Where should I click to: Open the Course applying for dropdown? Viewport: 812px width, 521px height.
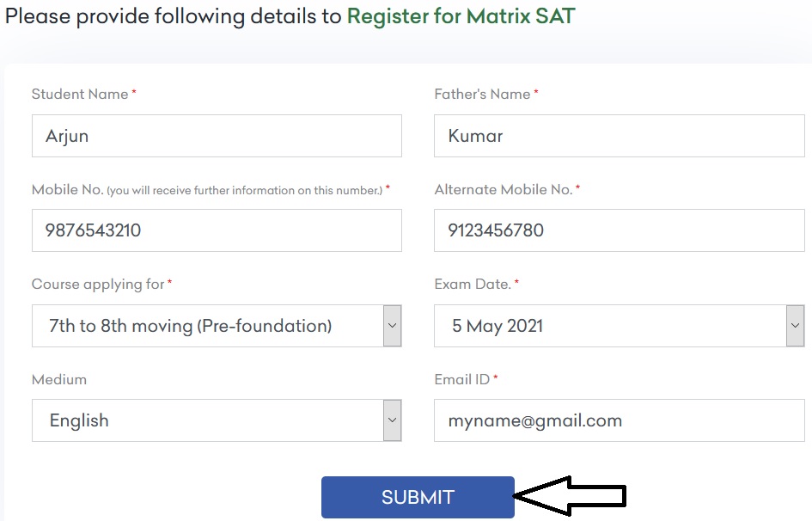(x=206, y=326)
